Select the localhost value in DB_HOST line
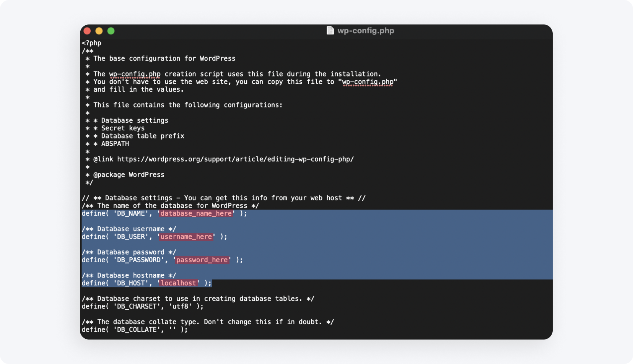633x364 pixels. (178, 283)
